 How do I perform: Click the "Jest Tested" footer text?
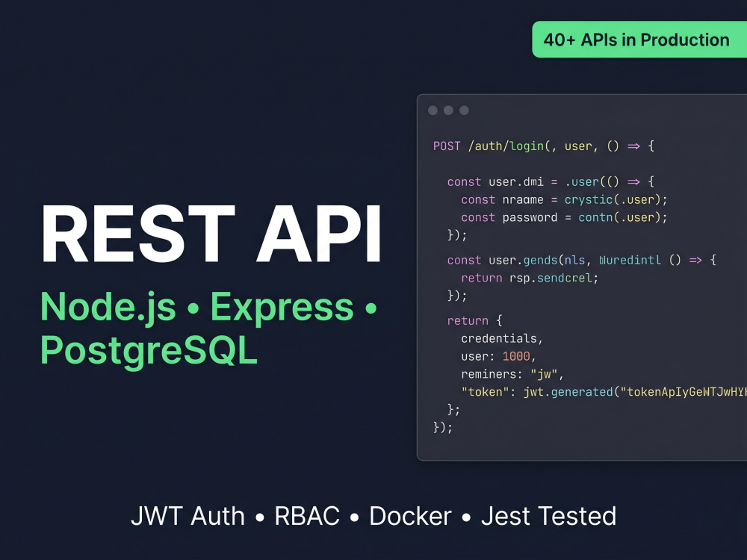[x=549, y=516]
